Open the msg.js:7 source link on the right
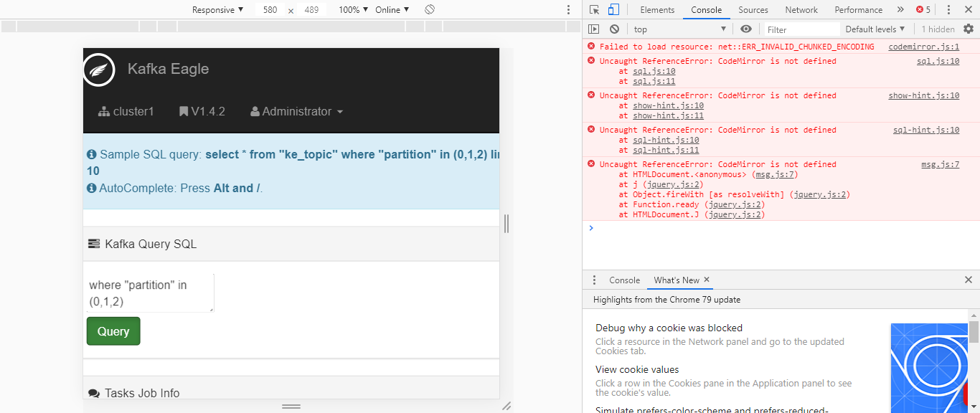This screenshot has width=980, height=413. click(941, 164)
